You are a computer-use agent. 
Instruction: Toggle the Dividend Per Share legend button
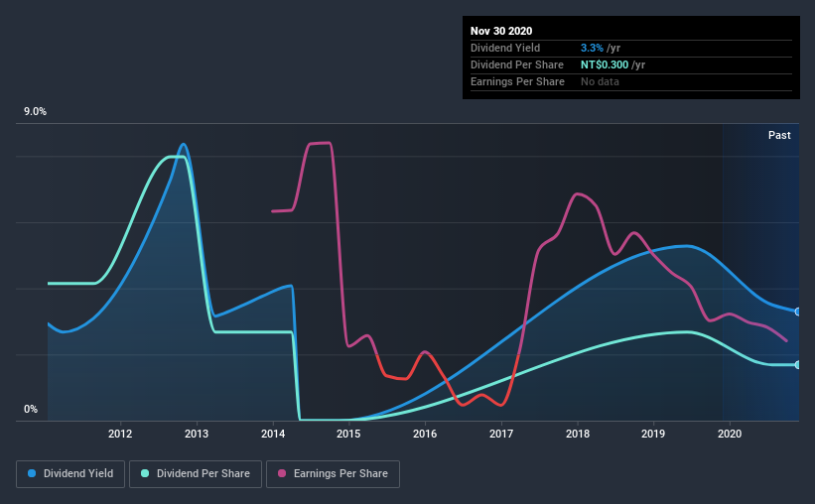(196, 474)
